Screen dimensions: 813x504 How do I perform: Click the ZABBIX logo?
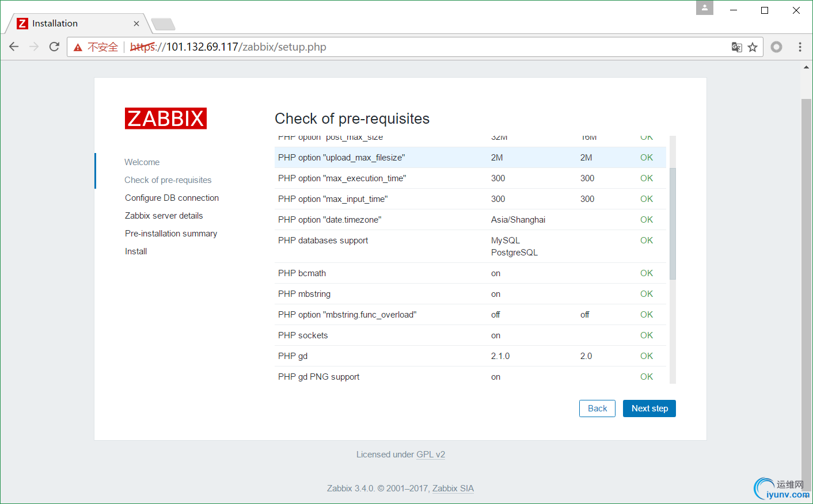coord(166,119)
